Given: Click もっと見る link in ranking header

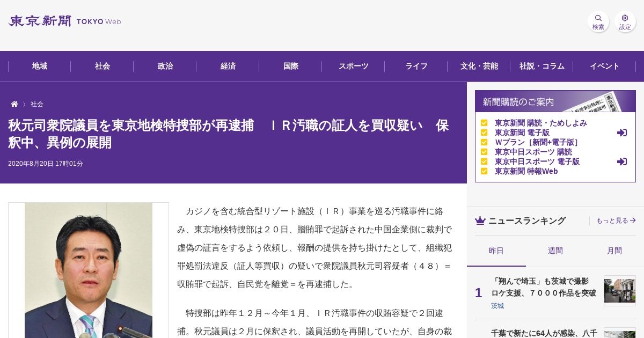Looking at the screenshot, I should point(616,221).
